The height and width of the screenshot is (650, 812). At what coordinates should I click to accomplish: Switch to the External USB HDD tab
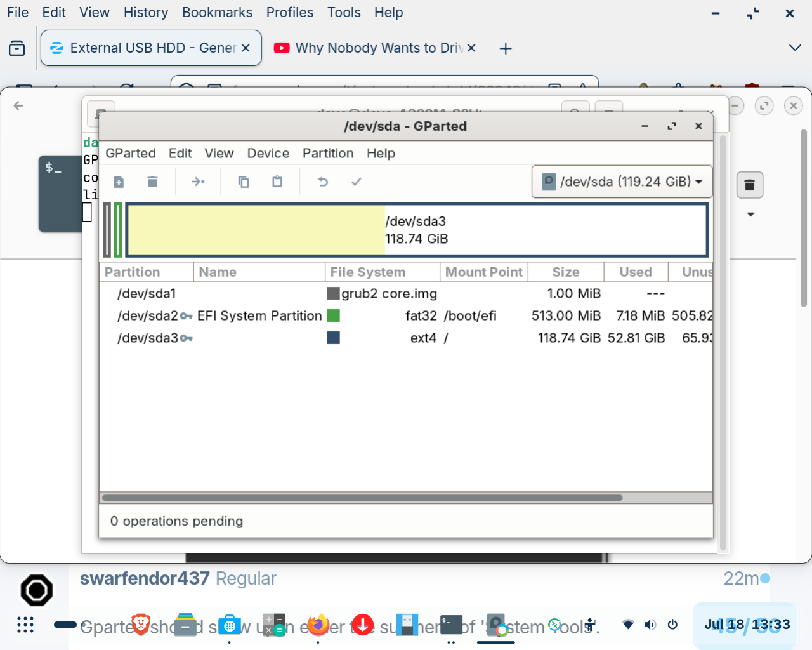pyautogui.click(x=151, y=48)
